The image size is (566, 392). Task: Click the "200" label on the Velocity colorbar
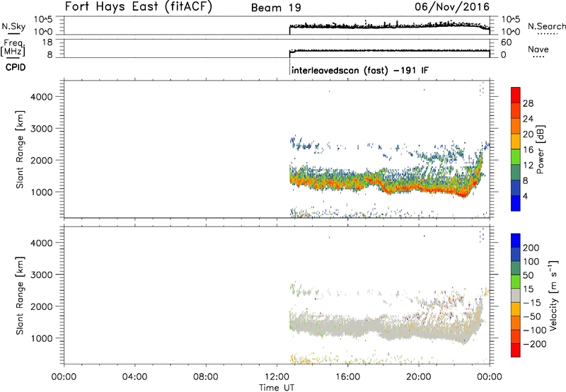[531, 248]
